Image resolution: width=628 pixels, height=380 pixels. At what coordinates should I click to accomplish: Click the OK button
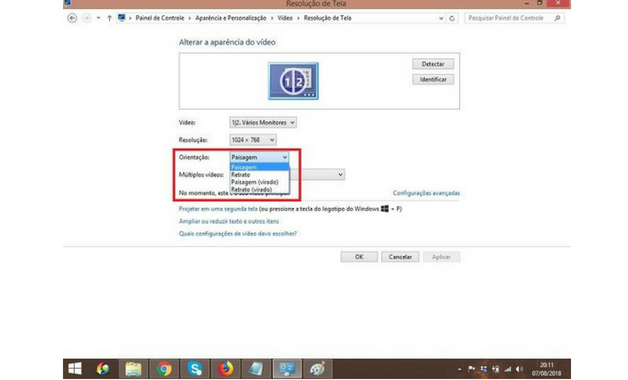coord(359,257)
